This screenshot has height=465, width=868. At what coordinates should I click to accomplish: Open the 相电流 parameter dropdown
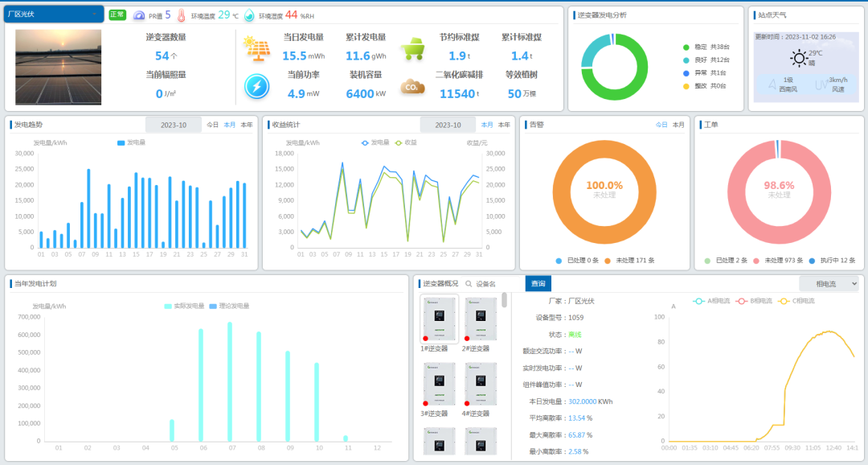click(x=829, y=284)
